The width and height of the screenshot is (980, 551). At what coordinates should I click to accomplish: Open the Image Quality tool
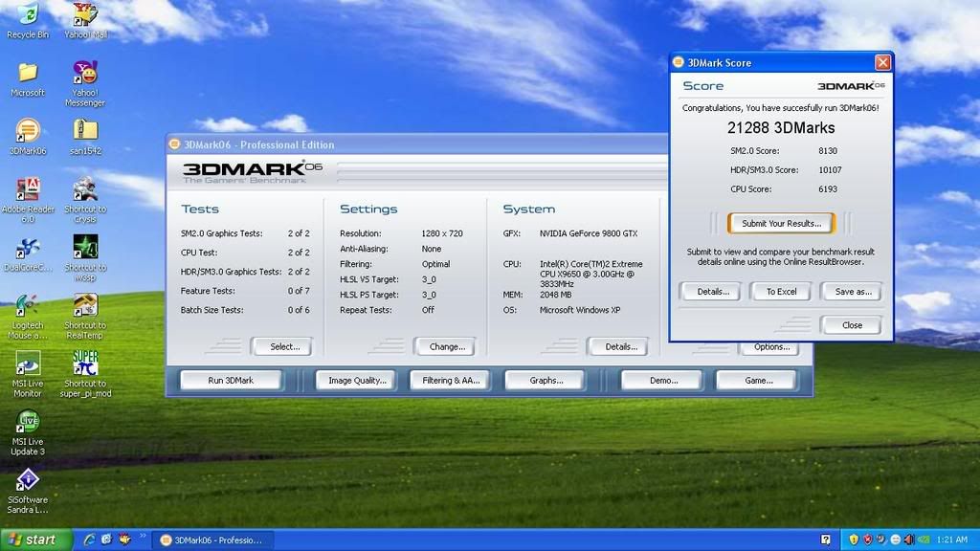click(356, 380)
